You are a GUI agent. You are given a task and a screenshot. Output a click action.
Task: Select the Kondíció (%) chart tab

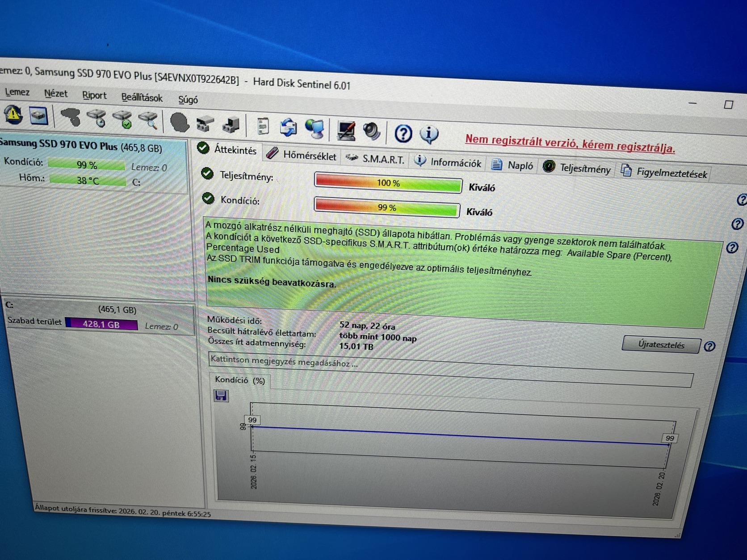tap(240, 380)
